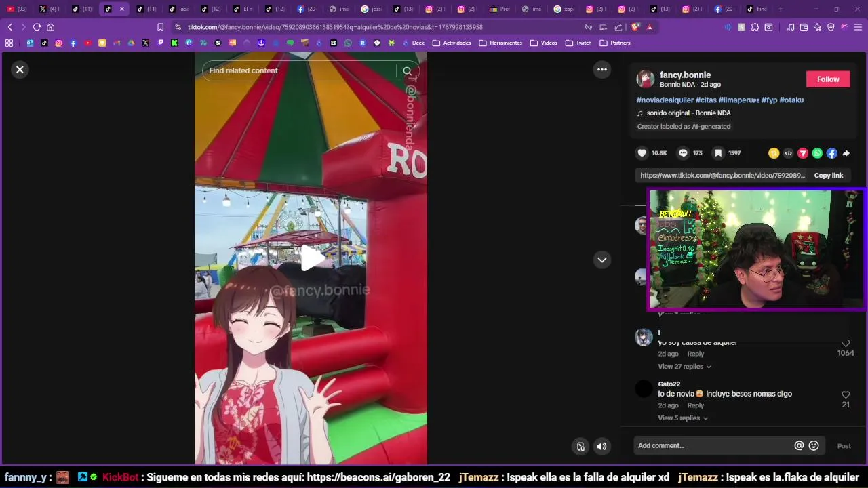Reply to Gato22's comment
Image resolution: width=868 pixels, height=488 pixels.
[x=696, y=405]
